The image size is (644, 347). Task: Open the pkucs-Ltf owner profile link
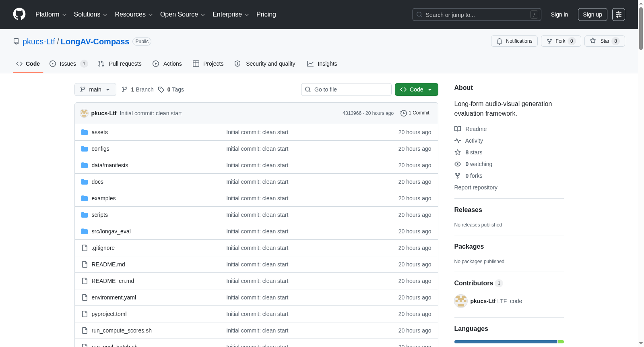pyautogui.click(x=39, y=42)
